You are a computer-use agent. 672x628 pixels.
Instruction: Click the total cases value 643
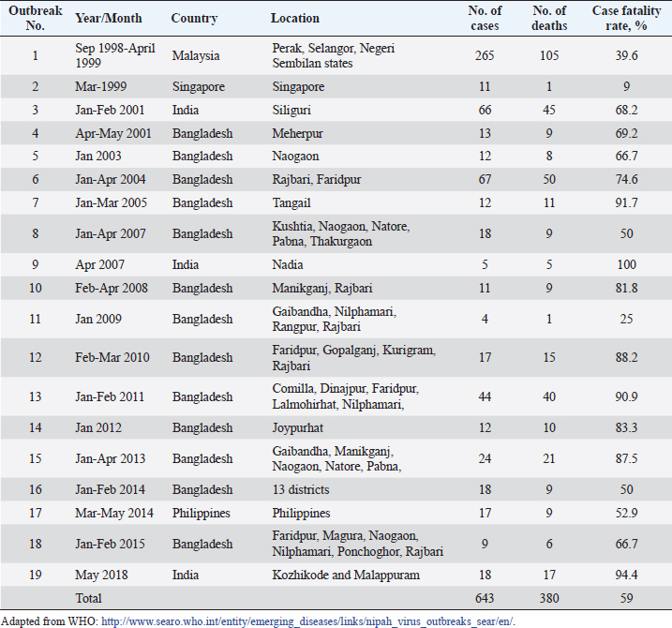(x=484, y=597)
